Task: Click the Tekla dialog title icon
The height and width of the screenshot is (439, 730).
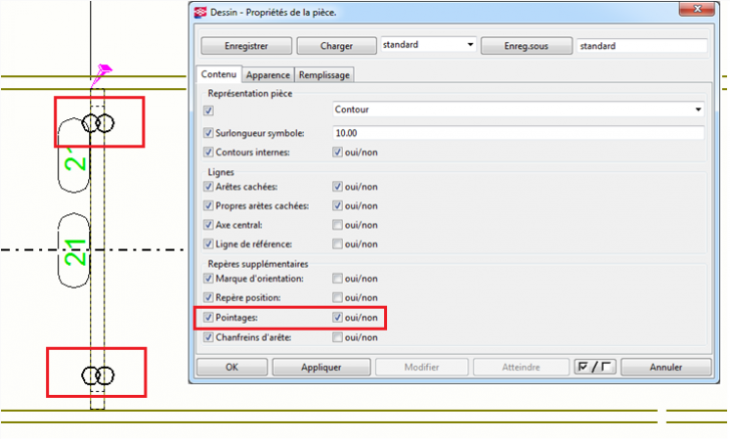Action: (x=200, y=12)
